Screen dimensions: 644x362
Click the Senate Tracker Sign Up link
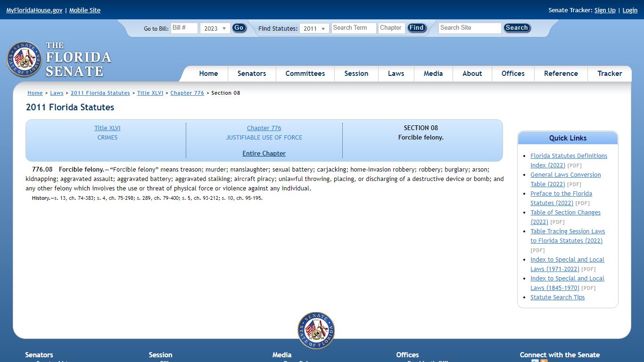tap(605, 10)
